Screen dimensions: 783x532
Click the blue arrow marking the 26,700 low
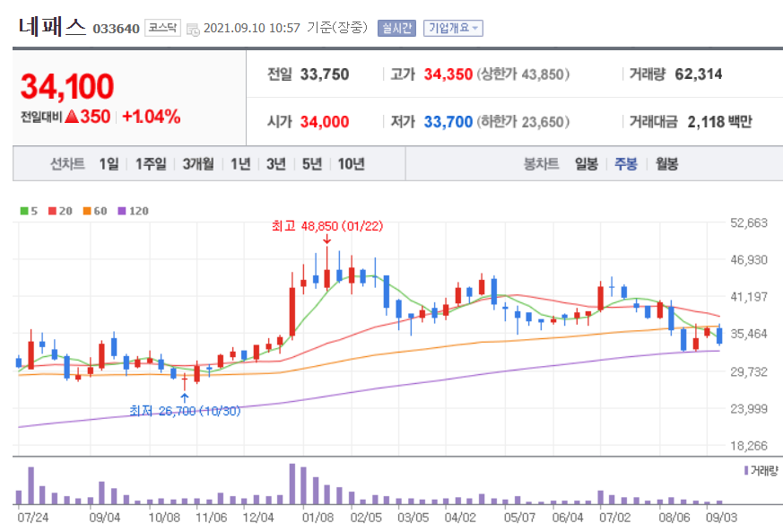tap(185, 397)
